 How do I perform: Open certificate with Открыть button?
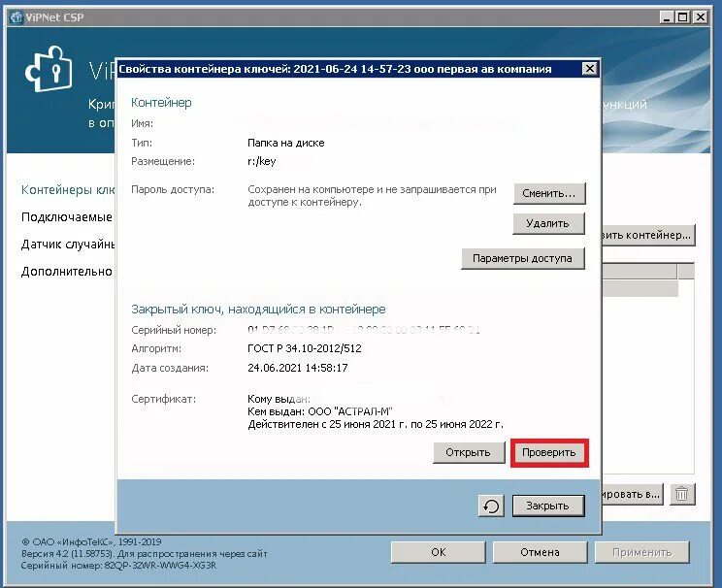pos(469,453)
